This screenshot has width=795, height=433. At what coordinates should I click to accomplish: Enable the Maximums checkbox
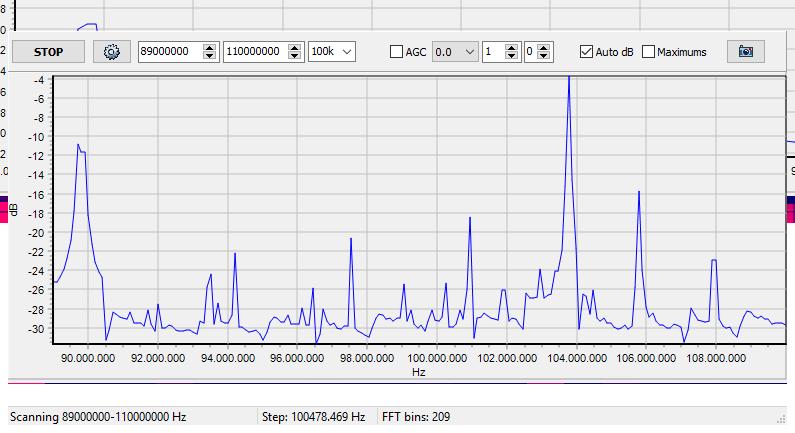(x=648, y=52)
